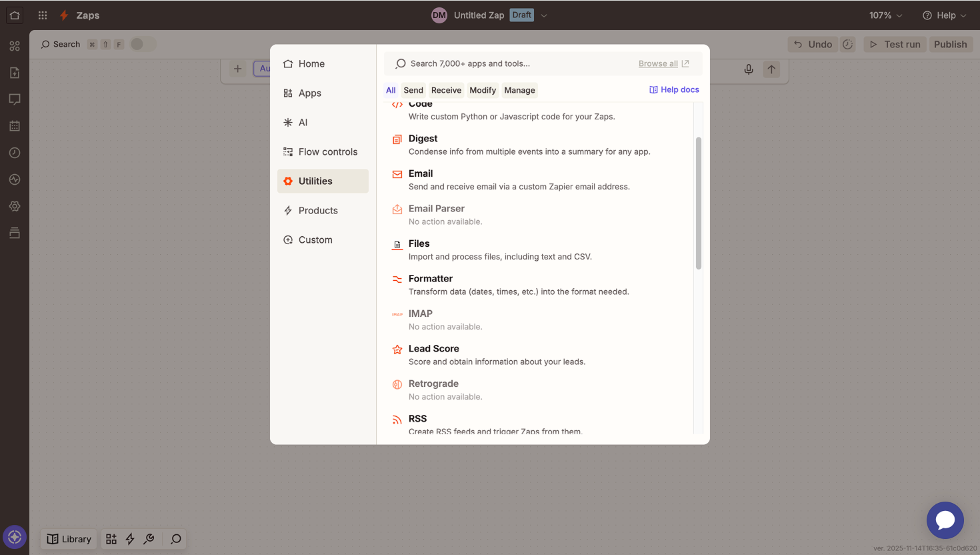
Task: Go to Home in the dialog sidebar
Action: pyautogui.click(x=323, y=64)
